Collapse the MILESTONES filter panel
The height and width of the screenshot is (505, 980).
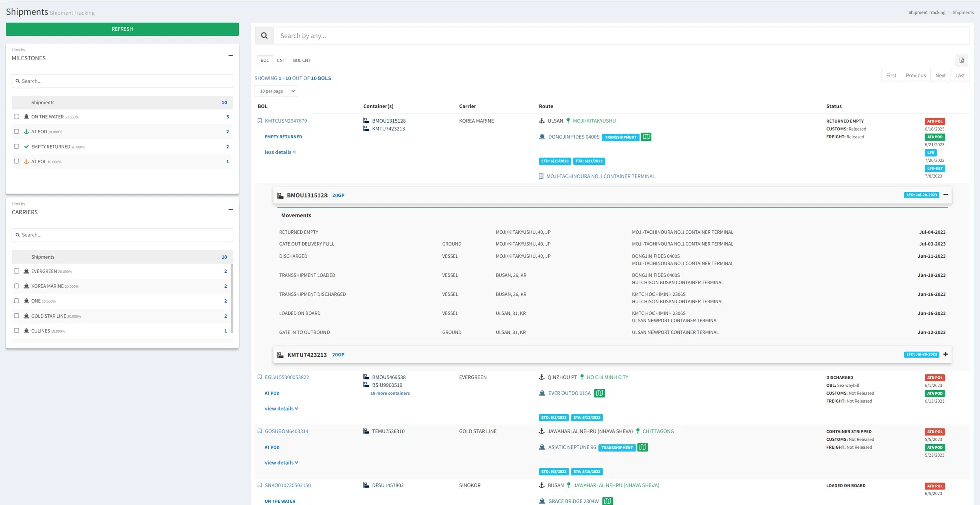pos(230,55)
